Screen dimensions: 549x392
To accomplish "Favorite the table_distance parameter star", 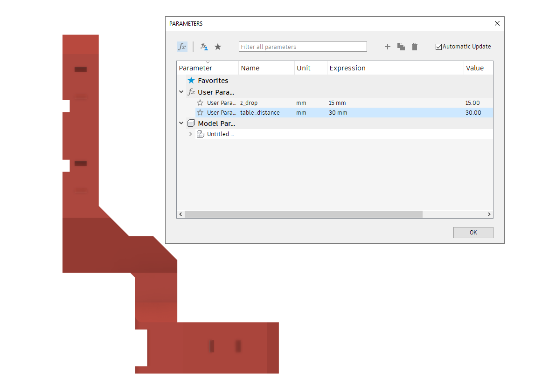I will [x=200, y=112].
